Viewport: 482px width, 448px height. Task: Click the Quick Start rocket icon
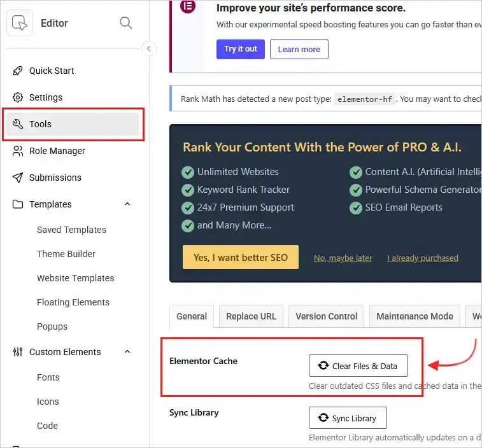[18, 71]
